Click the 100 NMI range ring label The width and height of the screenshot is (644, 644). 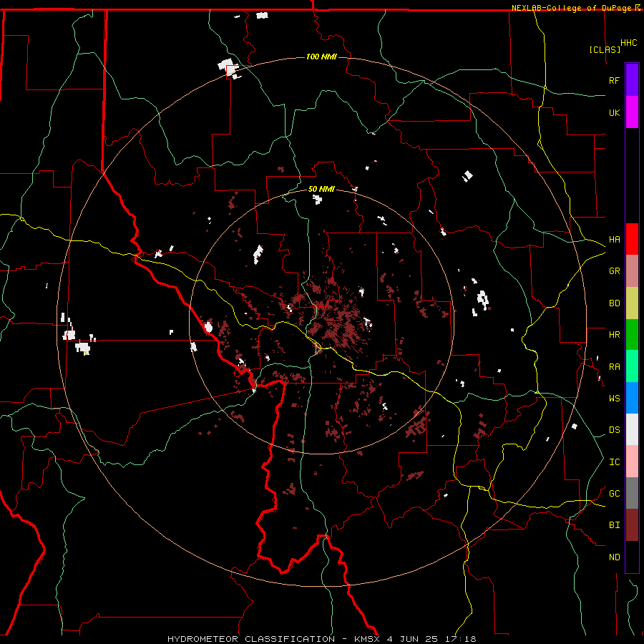[321, 57]
